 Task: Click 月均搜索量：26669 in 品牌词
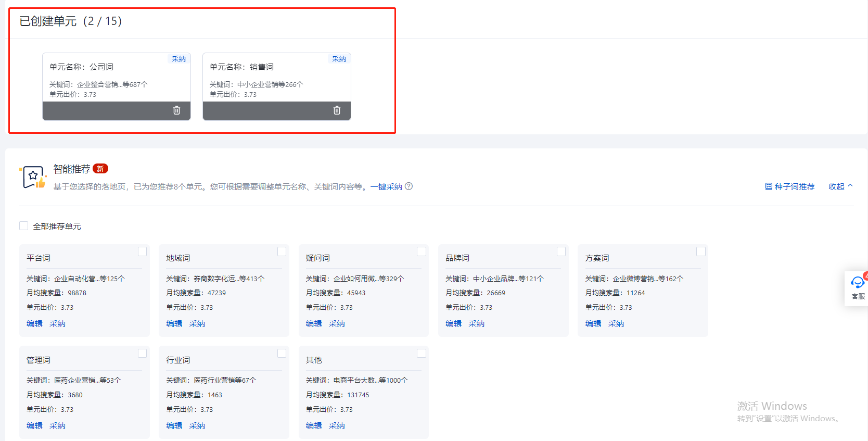tap(475, 293)
